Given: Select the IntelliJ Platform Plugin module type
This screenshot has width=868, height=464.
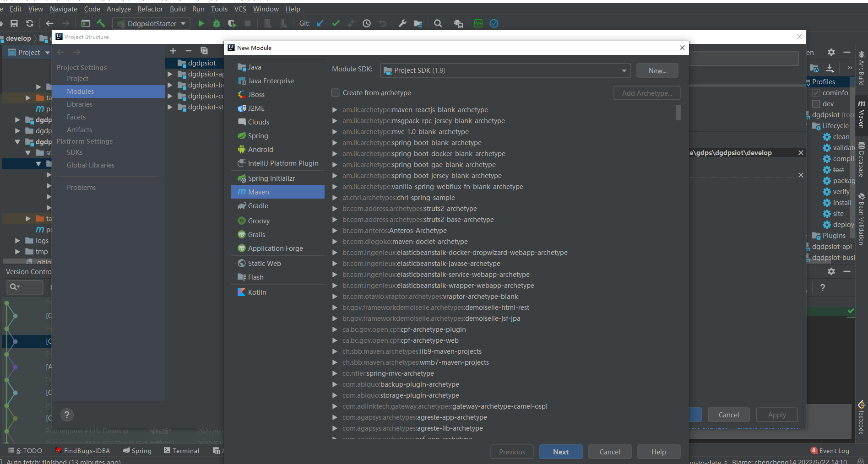Looking at the screenshot, I should coord(278,163).
